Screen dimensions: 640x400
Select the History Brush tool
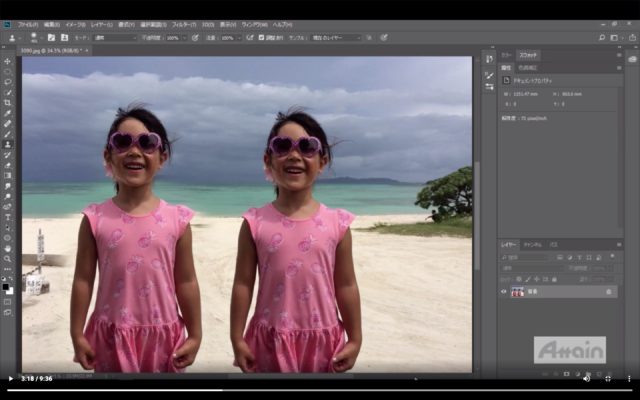pos(7,155)
